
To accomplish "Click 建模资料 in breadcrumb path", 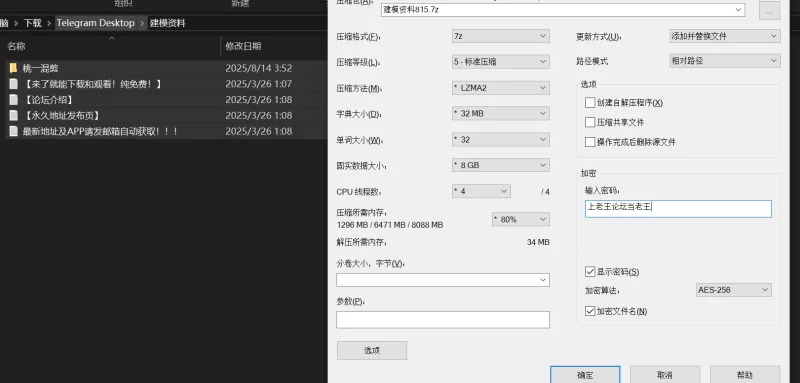I will 168,23.
